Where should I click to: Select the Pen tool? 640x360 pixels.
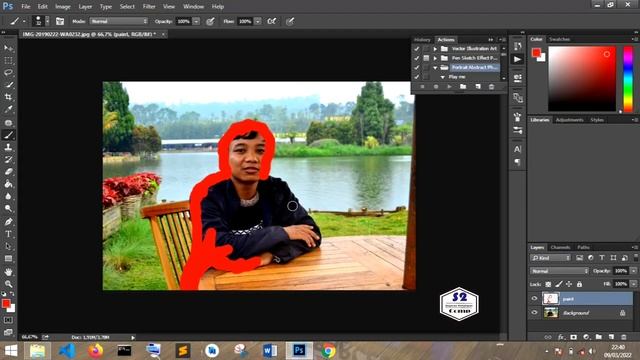pyautogui.click(x=8, y=222)
